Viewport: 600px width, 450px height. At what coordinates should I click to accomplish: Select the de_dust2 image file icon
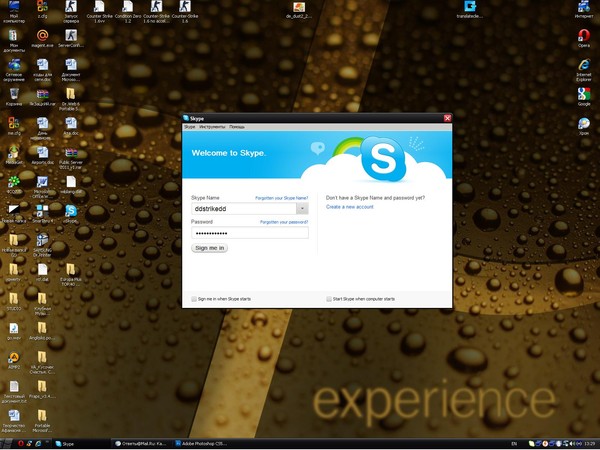pos(298,10)
